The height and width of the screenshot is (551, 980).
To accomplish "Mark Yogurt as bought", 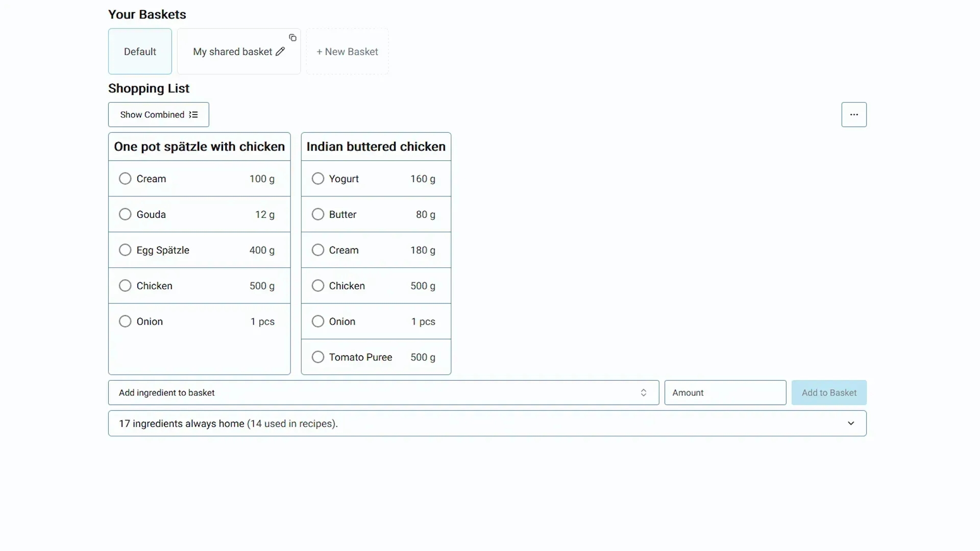I will 318,179.
